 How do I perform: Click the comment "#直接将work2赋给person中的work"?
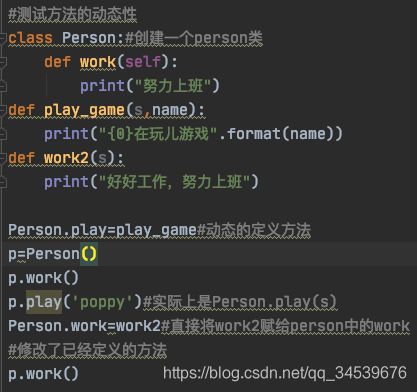coord(286,326)
